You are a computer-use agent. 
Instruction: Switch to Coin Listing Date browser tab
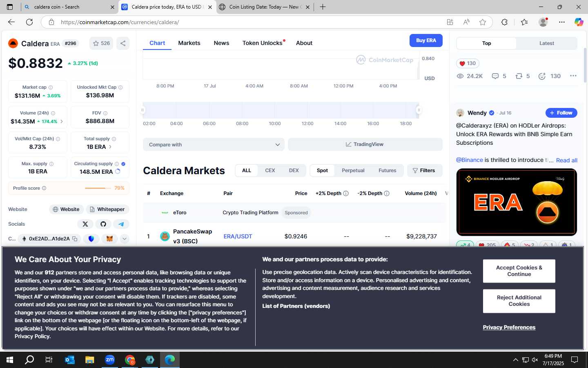264,7
